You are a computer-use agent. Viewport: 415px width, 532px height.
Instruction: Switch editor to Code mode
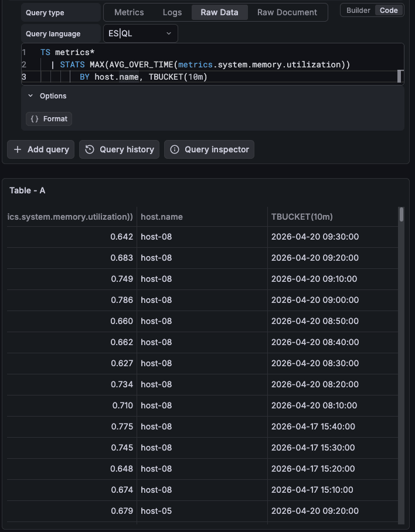[x=389, y=10]
